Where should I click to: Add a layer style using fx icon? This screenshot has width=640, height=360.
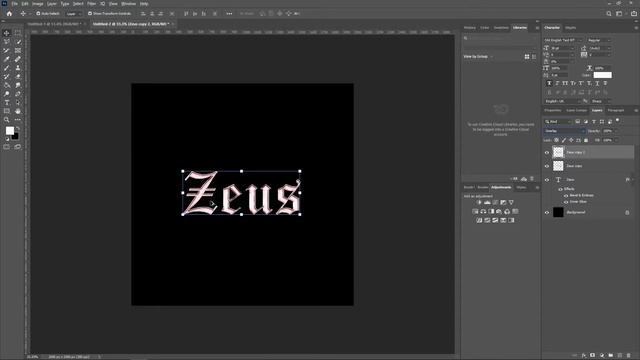584,356
